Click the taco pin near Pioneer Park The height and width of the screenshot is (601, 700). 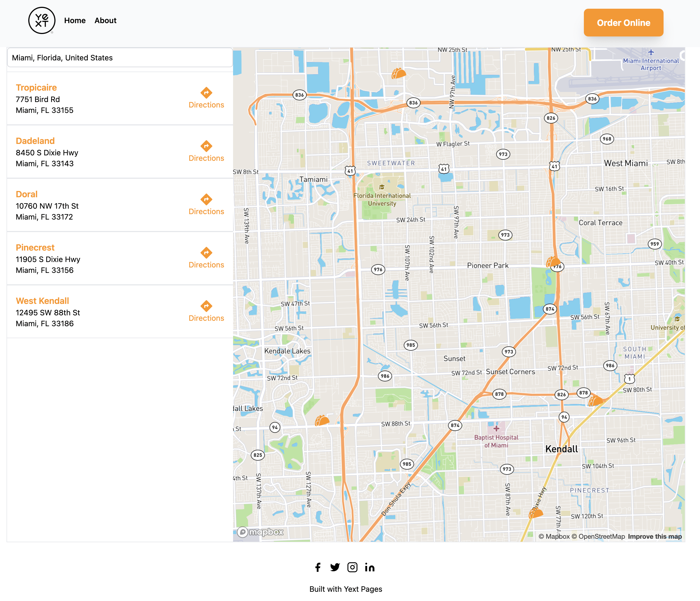point(553,261)
